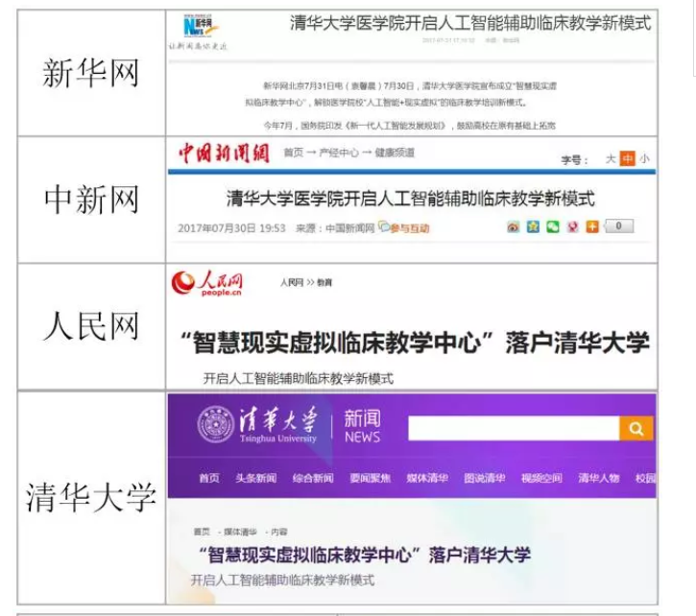
Task: Open 媒体清华 in Tsinghua article breadcrumb
Action: tap(240, 532)
